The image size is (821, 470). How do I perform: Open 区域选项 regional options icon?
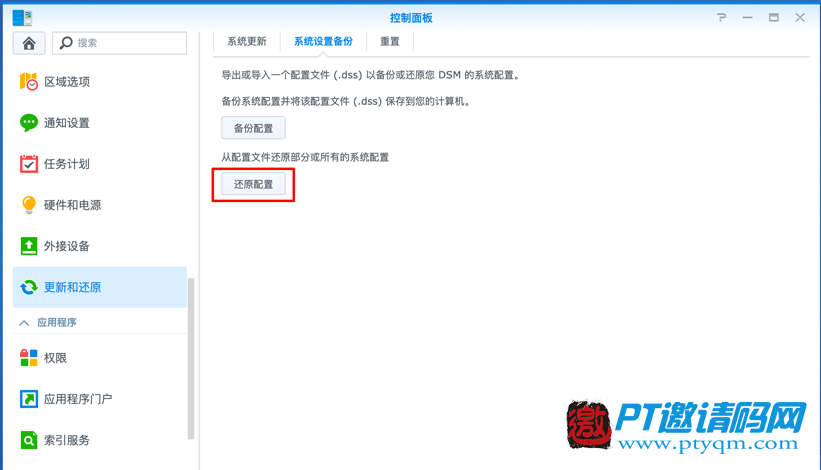[29, 82]
